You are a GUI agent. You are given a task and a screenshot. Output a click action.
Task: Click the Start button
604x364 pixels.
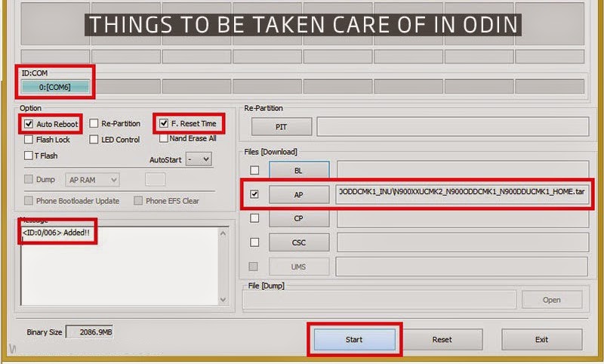tap(354, 339)
